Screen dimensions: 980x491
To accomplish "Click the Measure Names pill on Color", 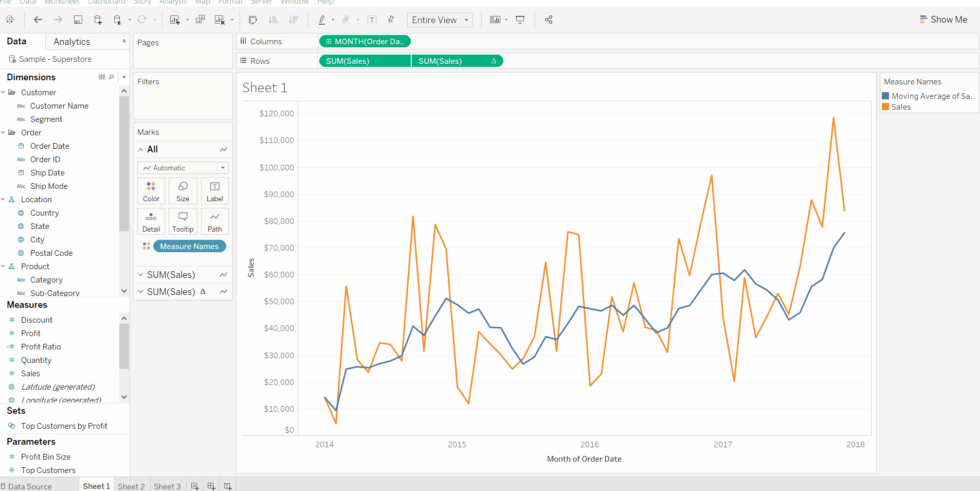I will (x=189, y=246).
